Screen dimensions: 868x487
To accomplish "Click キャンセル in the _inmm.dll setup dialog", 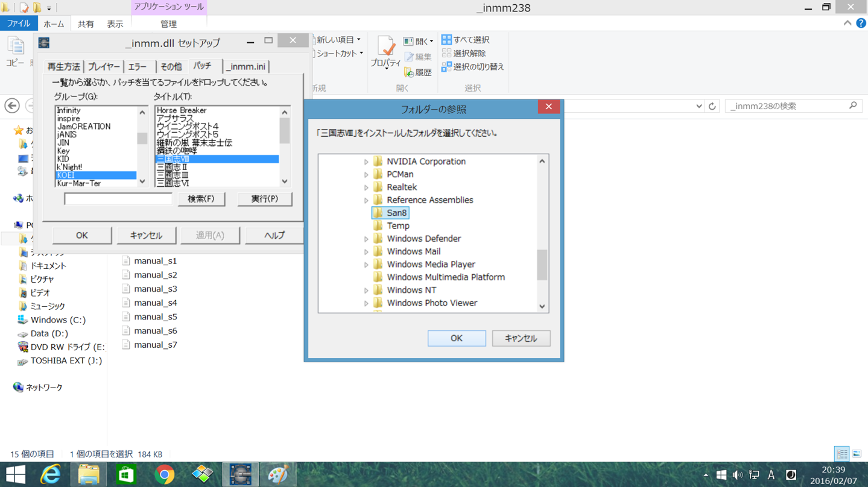I will 146,236.
